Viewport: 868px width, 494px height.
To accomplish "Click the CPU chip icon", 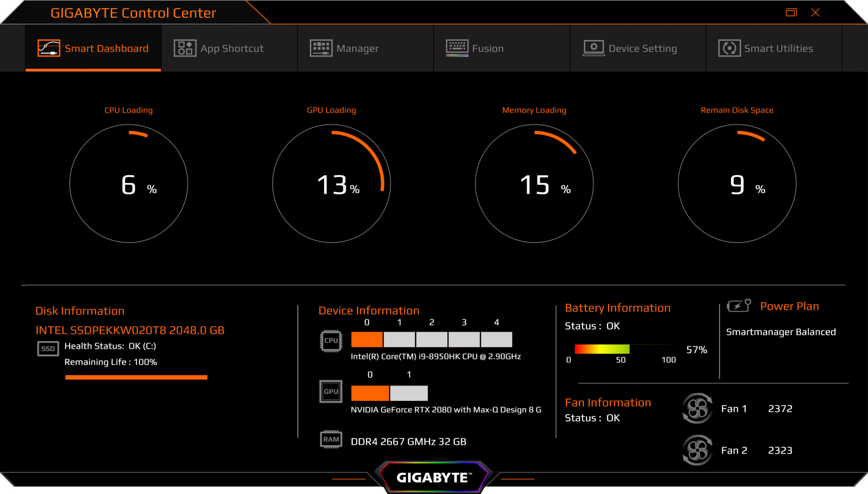I will [331, 340].
